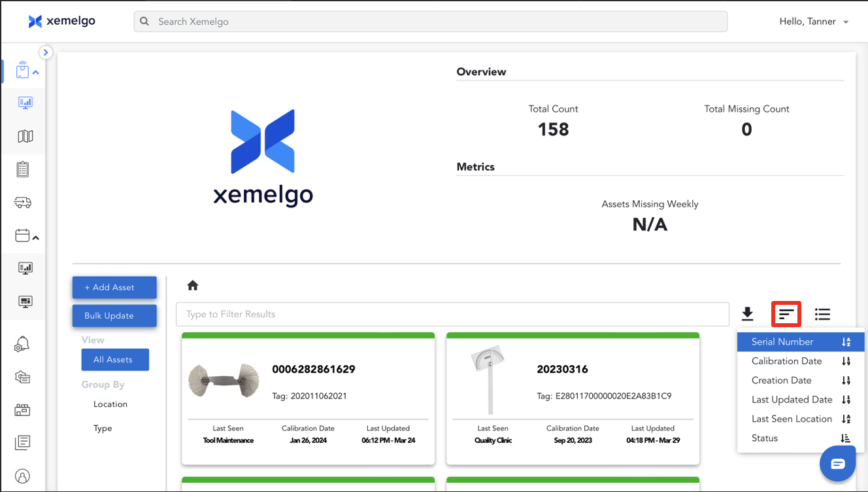Toggle Serial Number sort direction icon

pos(846,342)
